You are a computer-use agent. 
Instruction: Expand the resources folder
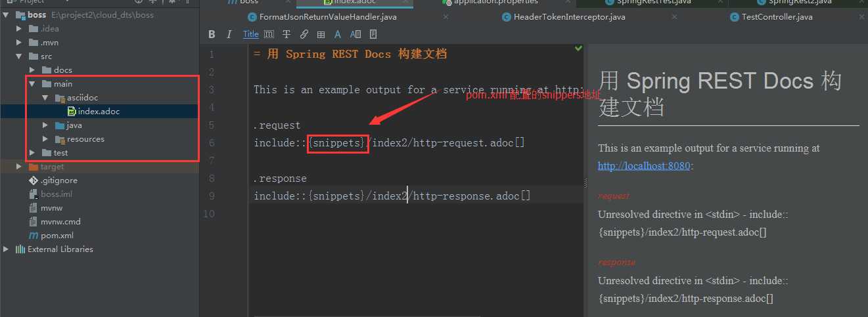click(45, 139)
